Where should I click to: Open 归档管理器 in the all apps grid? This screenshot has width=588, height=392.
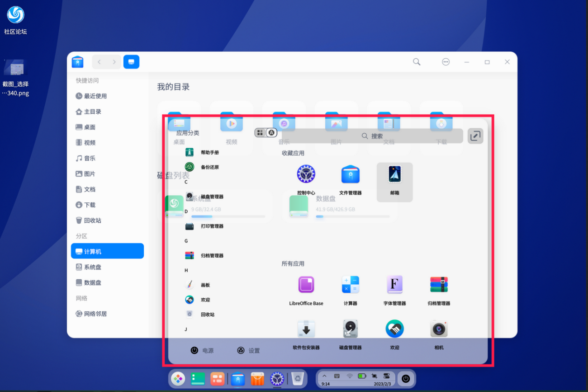(x=439, y=290)
